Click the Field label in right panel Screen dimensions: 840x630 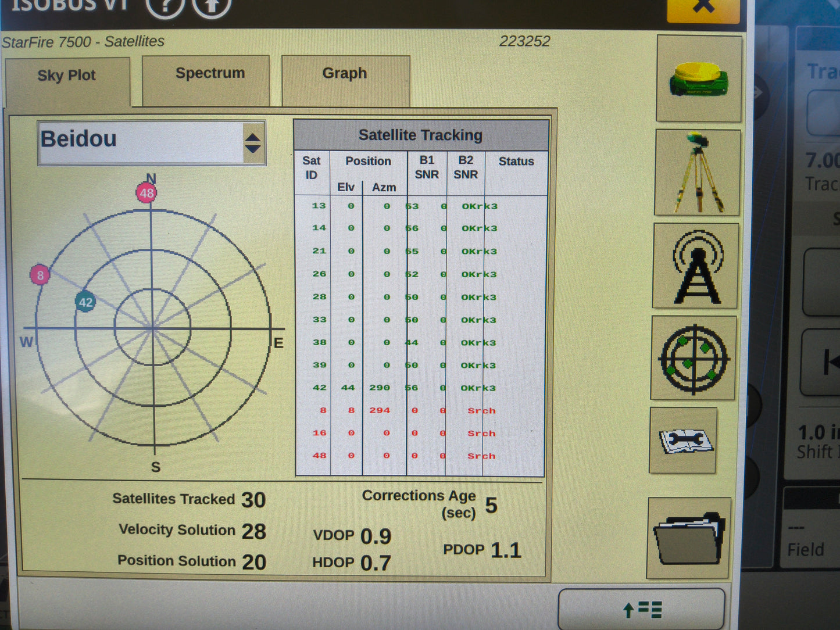[x=805, y=550]
